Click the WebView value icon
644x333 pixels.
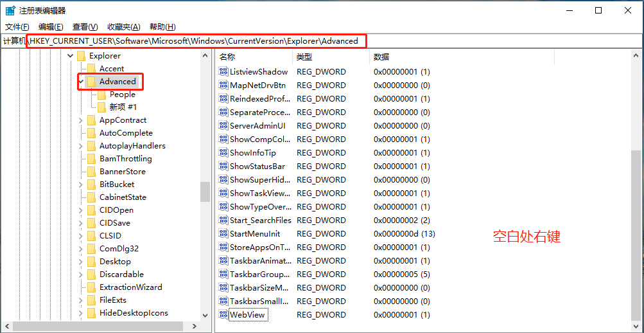[223, 315]
